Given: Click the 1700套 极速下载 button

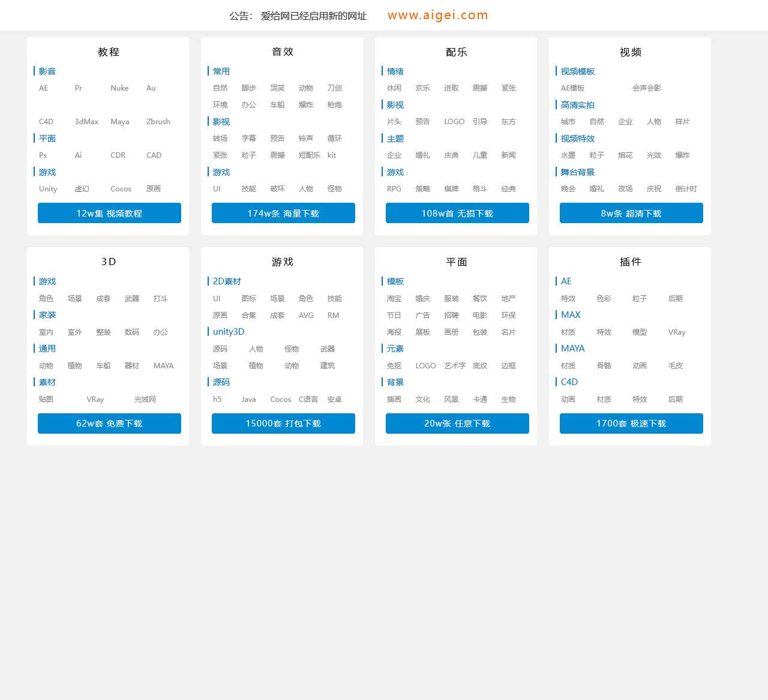Looking at the screenshot, I should pyautogui.click(x=631, y=423).
